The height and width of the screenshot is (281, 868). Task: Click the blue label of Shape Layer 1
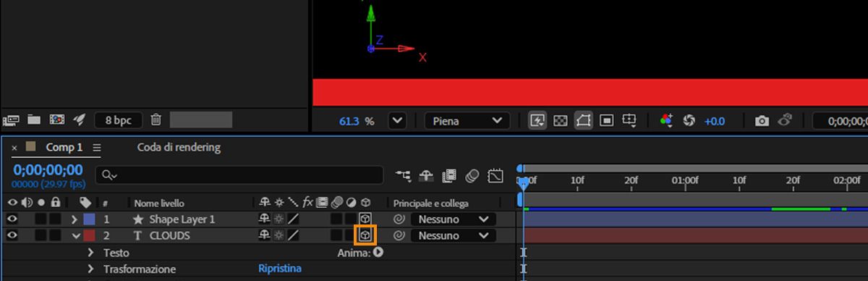pos(89,219)
